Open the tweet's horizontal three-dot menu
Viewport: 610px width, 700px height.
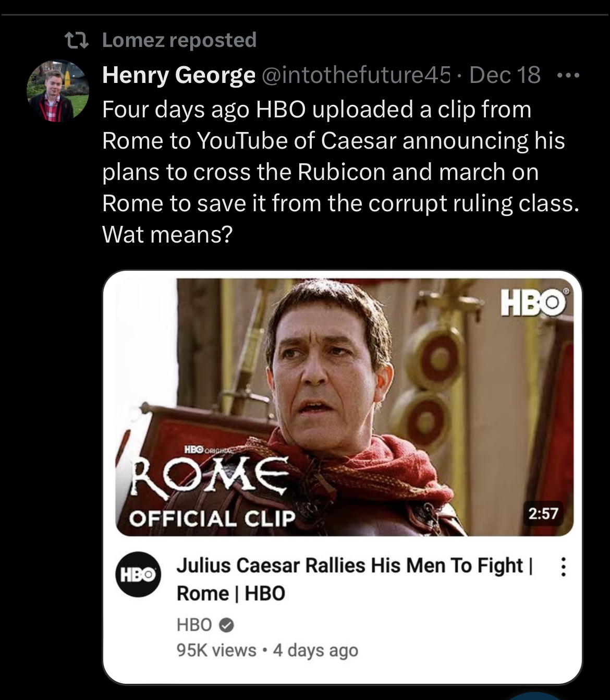click(568, 76)
